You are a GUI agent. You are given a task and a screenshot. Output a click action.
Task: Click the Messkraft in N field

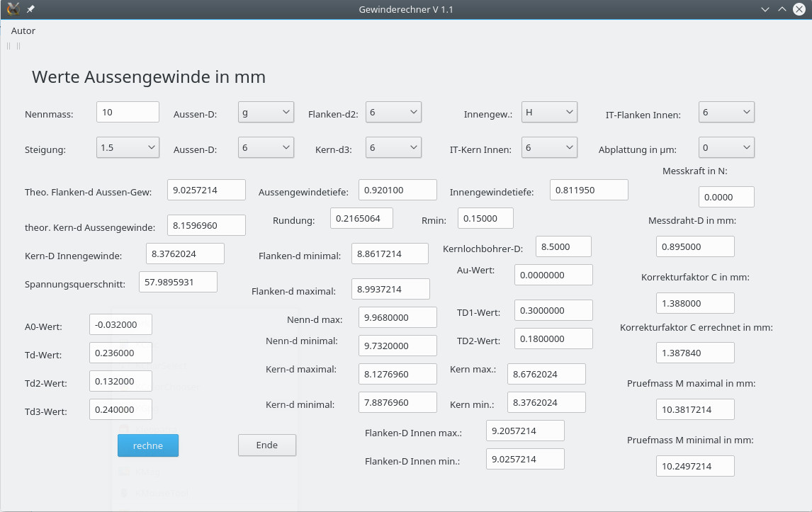[x=726, y=198]
